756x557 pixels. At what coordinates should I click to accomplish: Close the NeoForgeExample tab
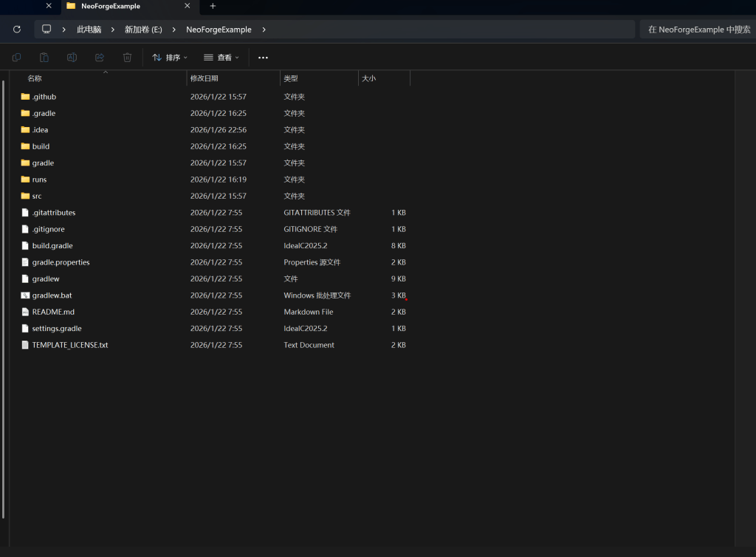pos(188,6)
